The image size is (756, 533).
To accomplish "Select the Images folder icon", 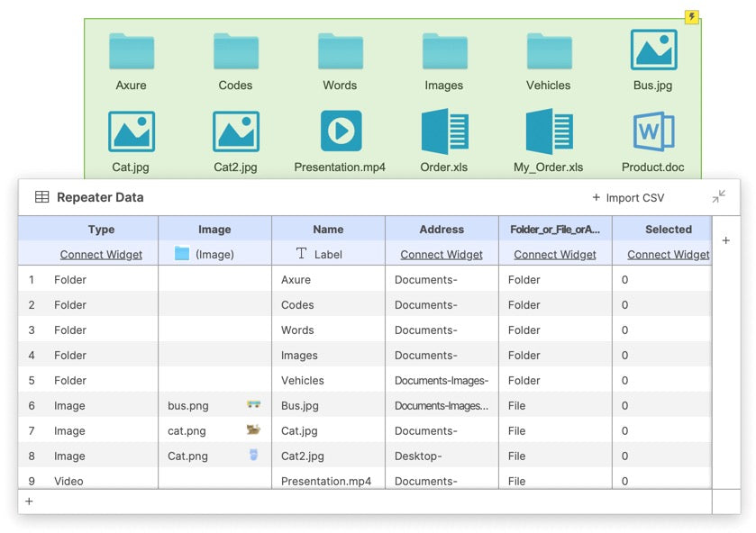I will click(x=444, y=51).
